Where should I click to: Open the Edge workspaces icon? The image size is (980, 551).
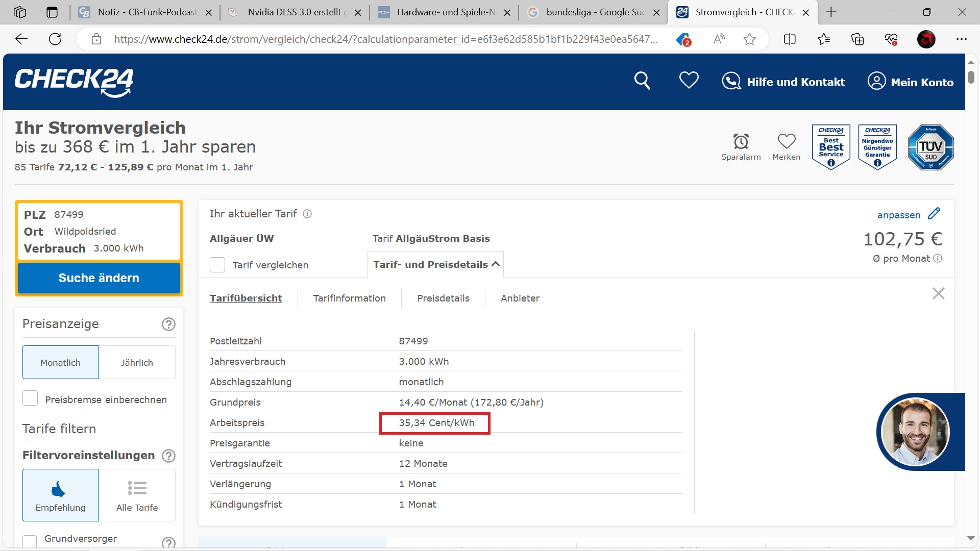pos(20,12)
